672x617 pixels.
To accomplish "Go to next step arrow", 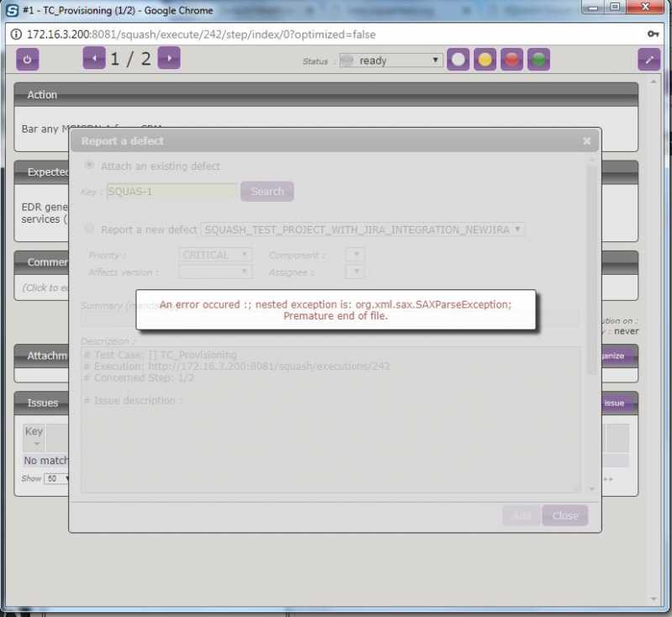I will point(169,58).
